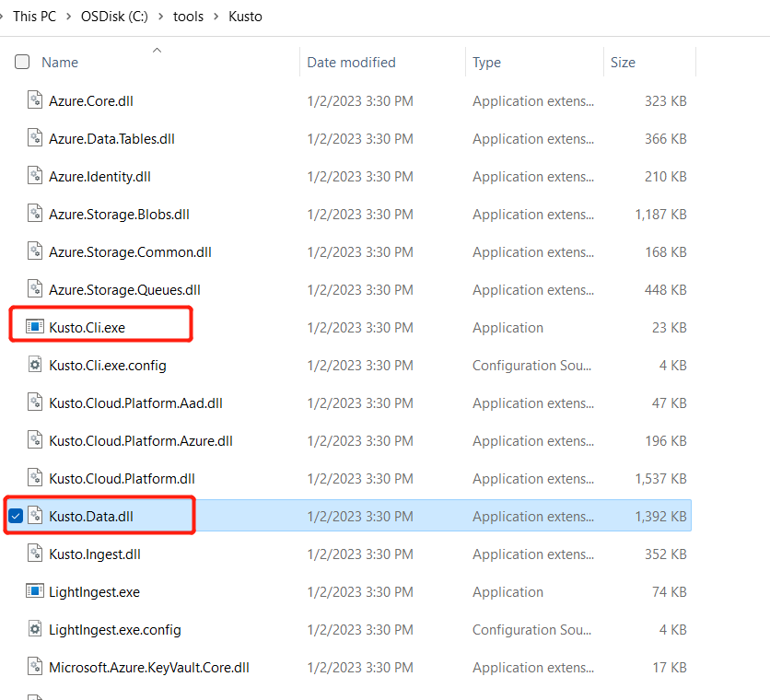Click the LightIngest.exe.config gear icon
Viewport: 770px width, 700px height.
click(35, 629)
